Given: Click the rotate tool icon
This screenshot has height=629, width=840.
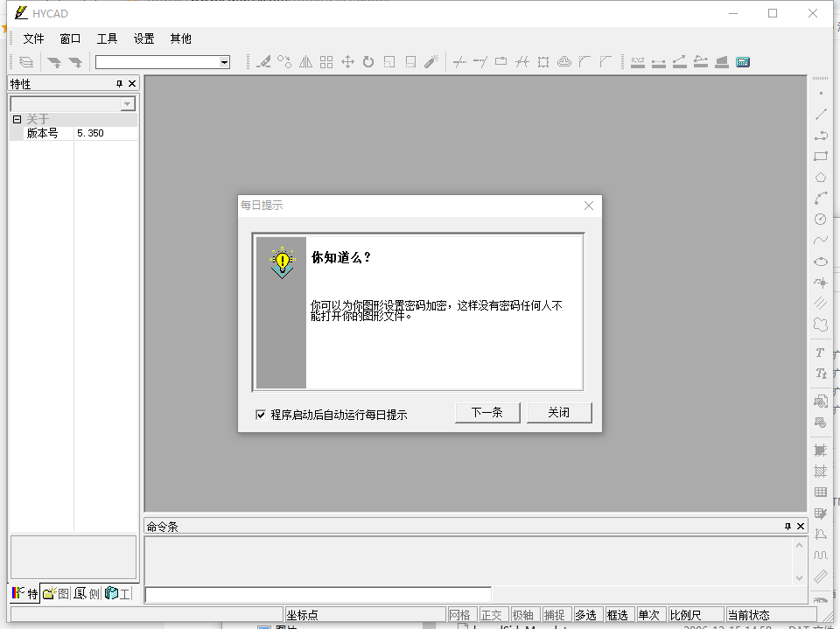Looking at the screenshot, I should 368,62.
